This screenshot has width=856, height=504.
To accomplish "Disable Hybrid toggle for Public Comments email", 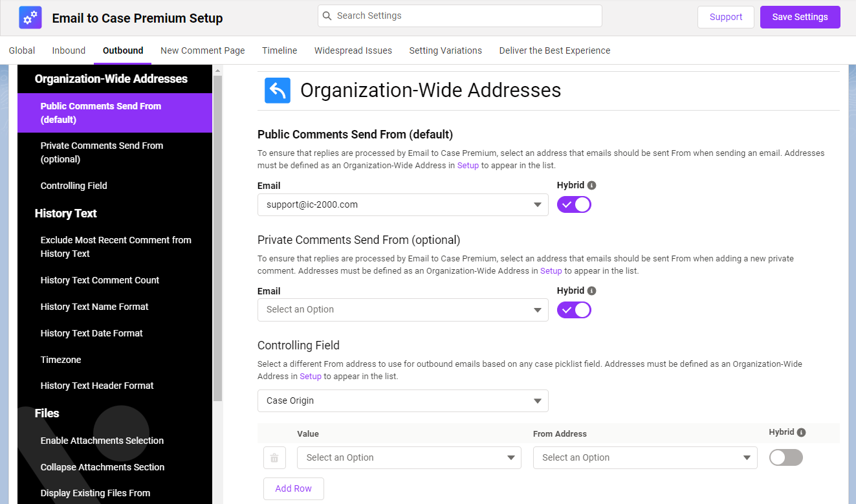I will [x=574, y=204].
